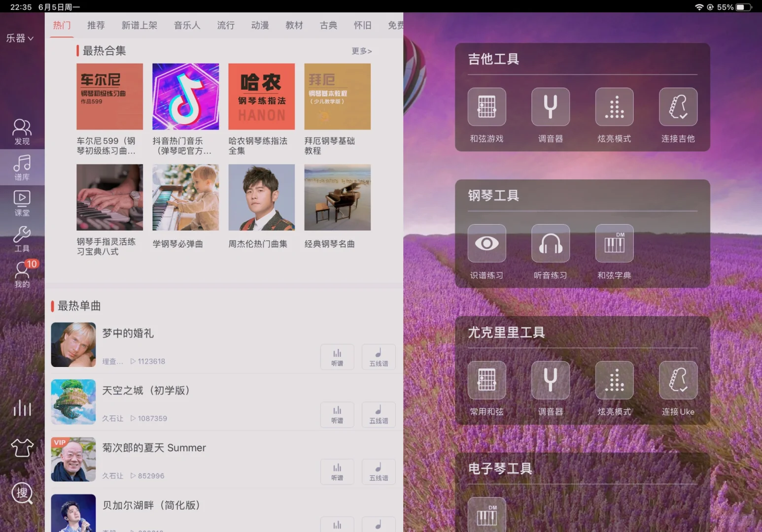Screen dimensions: 762x532
Task: Open the 工具 tools panel in sidebar
Action: coord(22,239)
